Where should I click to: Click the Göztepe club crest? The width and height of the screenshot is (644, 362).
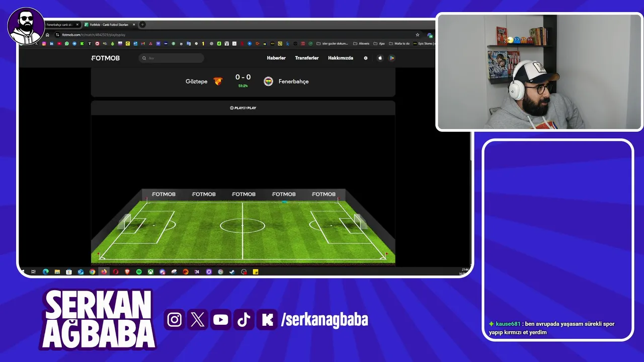pyautogui.click(x=218, y=81)
